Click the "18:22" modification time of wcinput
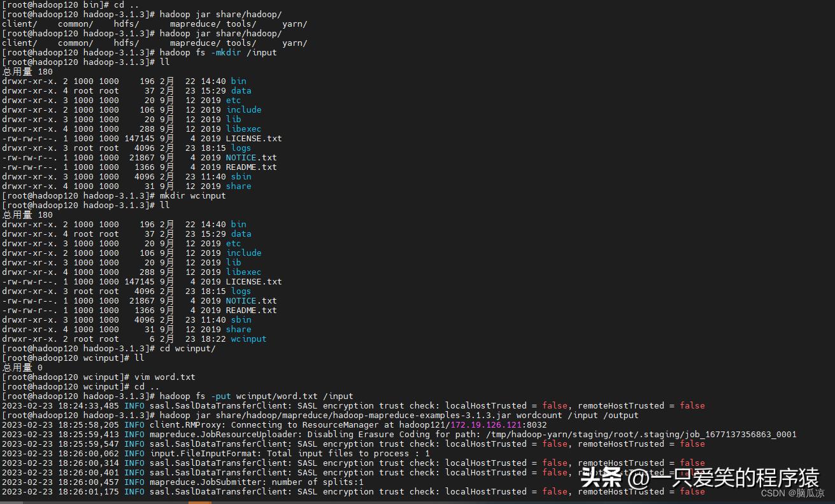The height and width of the screenshot is (504, 835). [x=213, y=339]
